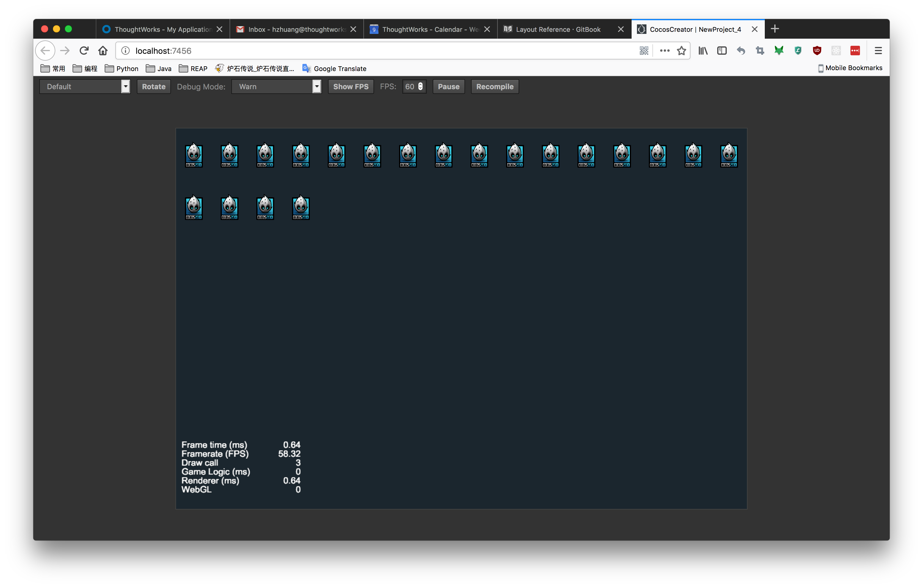Click the uBlock Origin extension icon
This screenshot has height=588, width=923.
(817, 50)
